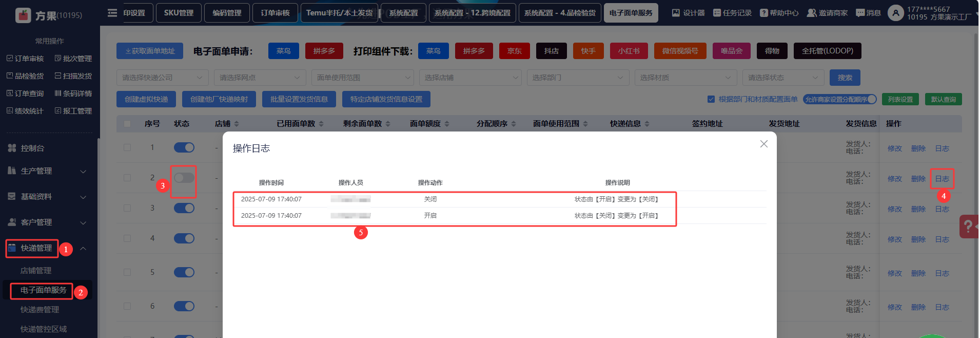Open 请选择快递公司 dropdown
The height and width of the screenshot is (338, 980).
(163, 78)
